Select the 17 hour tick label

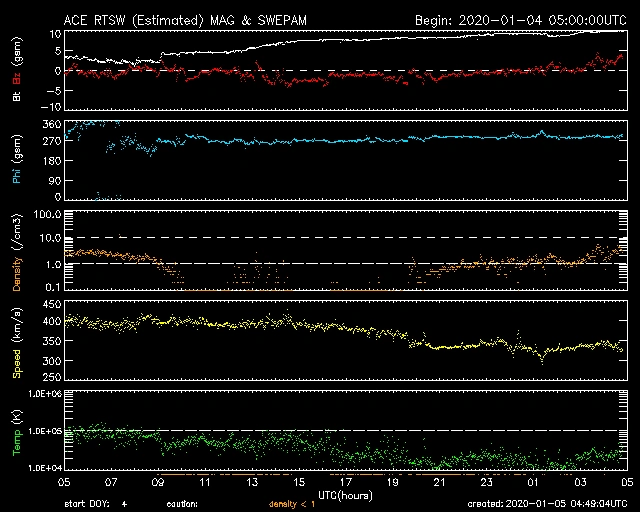click(x=345, y=482)
